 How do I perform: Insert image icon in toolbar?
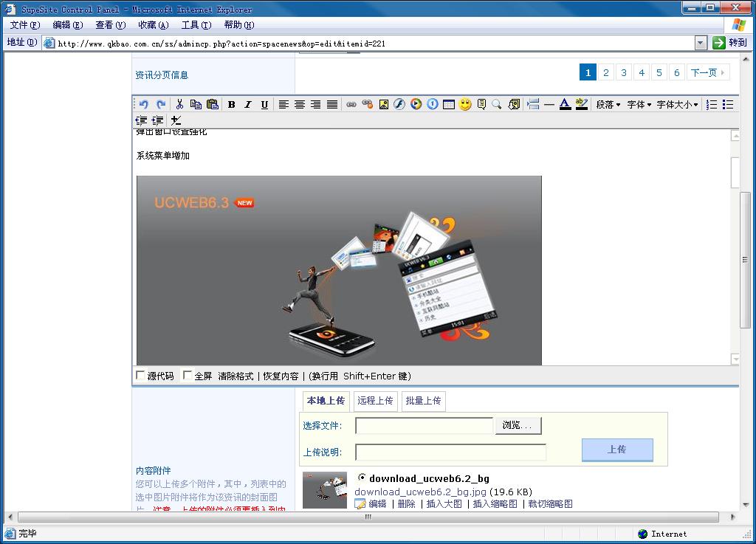point(384,104)
